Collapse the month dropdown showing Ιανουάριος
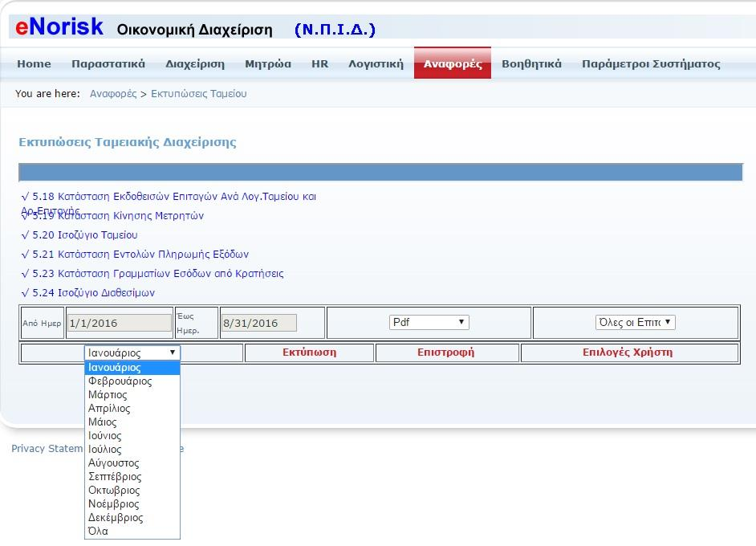The image size is (756, 546). (132, 352)
